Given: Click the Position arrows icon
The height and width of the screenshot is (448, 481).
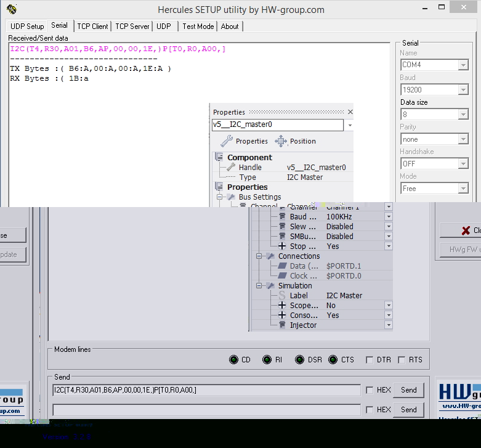Looking at the screenshot, I should (x=281, y=141).
